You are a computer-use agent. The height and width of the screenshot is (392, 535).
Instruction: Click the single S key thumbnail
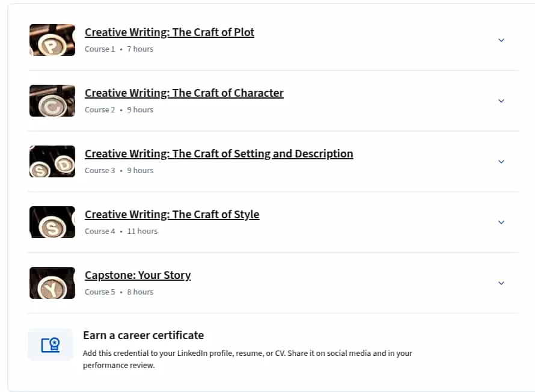coord(52,222)
